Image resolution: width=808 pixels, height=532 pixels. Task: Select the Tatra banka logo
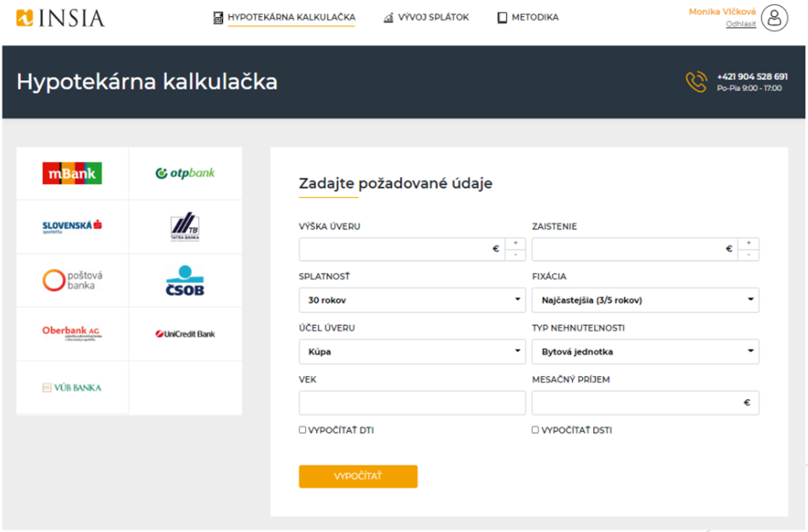[x=185, y=227]
